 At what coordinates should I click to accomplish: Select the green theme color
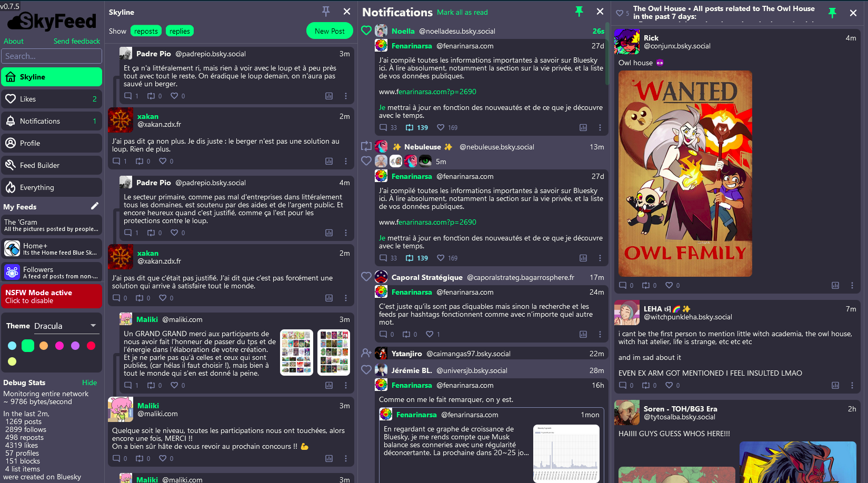28,346
